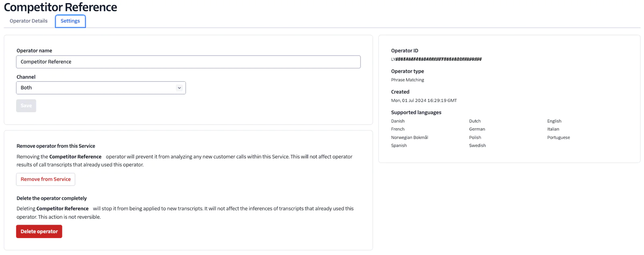Open the Channel dropdown showing Both
644x255 pixels.
pyautogui.click(x=101, y=88)
